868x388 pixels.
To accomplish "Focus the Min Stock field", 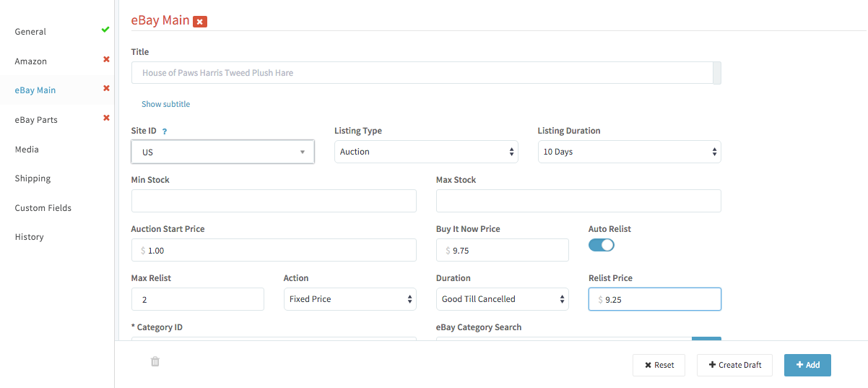I will tap(274, 201).
